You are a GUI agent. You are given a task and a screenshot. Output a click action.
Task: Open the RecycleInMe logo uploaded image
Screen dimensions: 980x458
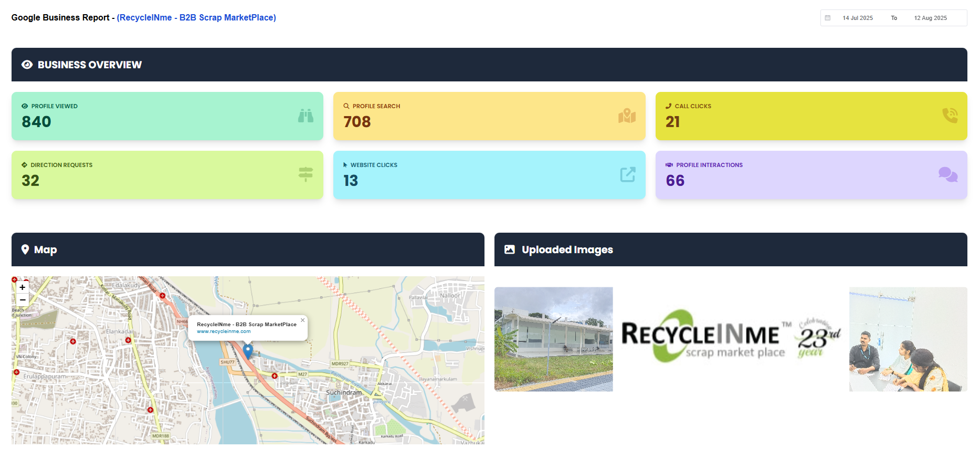[x=731, y=336]
